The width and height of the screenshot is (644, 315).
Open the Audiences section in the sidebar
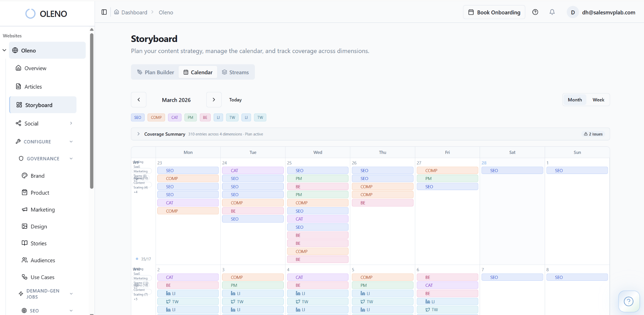tap(43, 260)
